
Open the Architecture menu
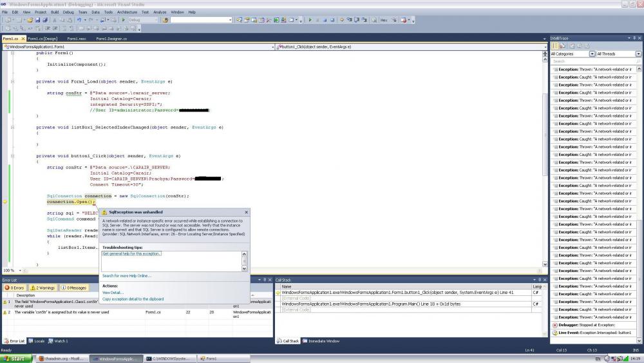click(127, 12)
